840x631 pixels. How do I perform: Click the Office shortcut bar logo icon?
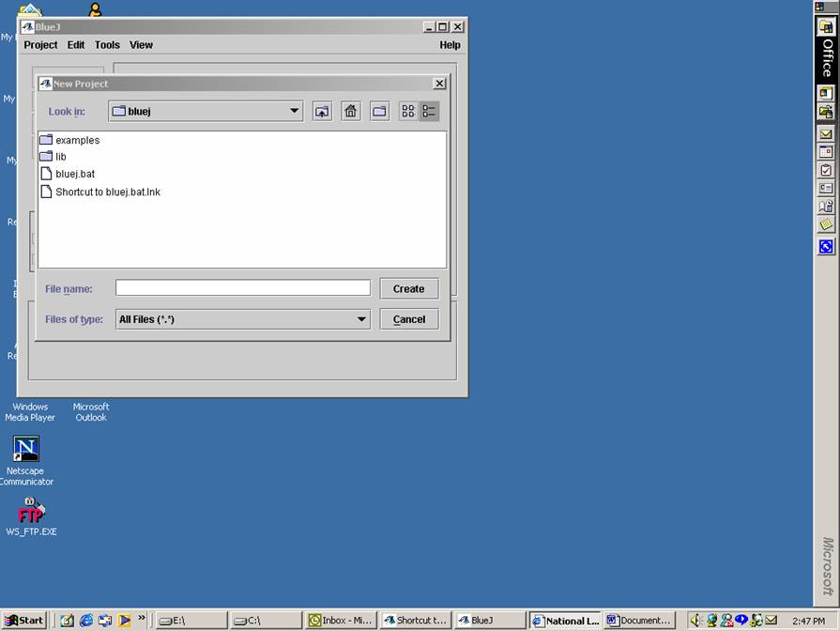(826, 27)
